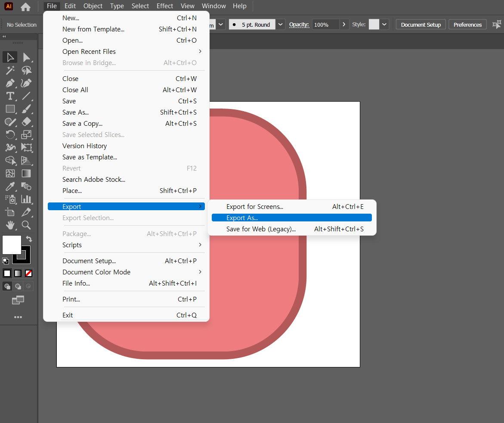Select the Selection tool arrow
The image size is (504, 423).
click(x=10, y=57)
